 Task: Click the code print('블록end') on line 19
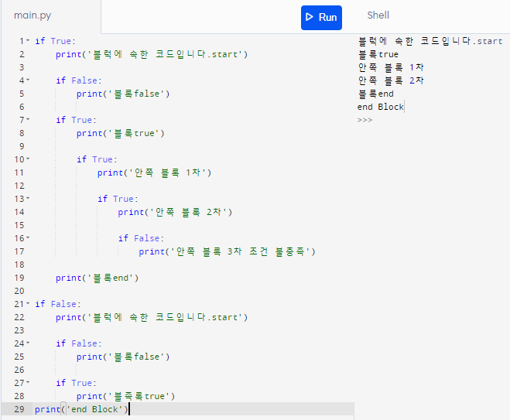point(97,278)
